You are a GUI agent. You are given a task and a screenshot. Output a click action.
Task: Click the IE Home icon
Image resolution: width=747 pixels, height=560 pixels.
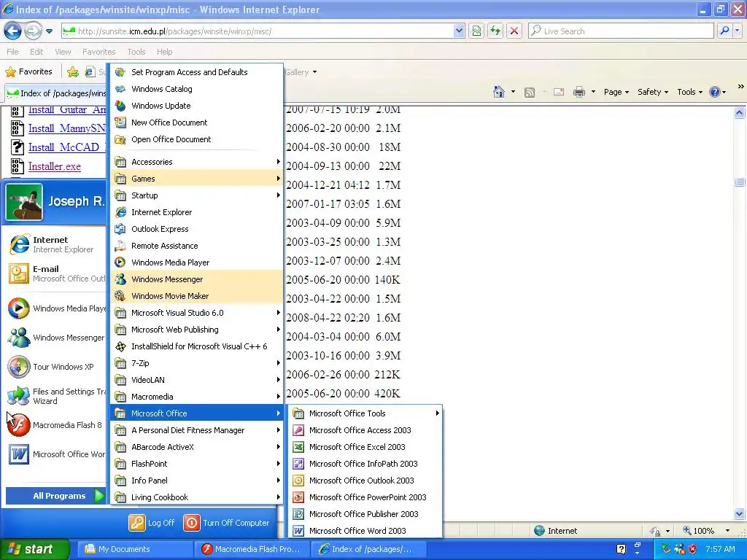499,92
